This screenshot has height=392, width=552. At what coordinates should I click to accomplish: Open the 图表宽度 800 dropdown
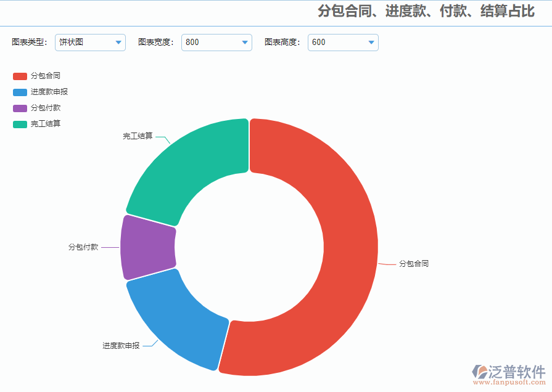216,43
